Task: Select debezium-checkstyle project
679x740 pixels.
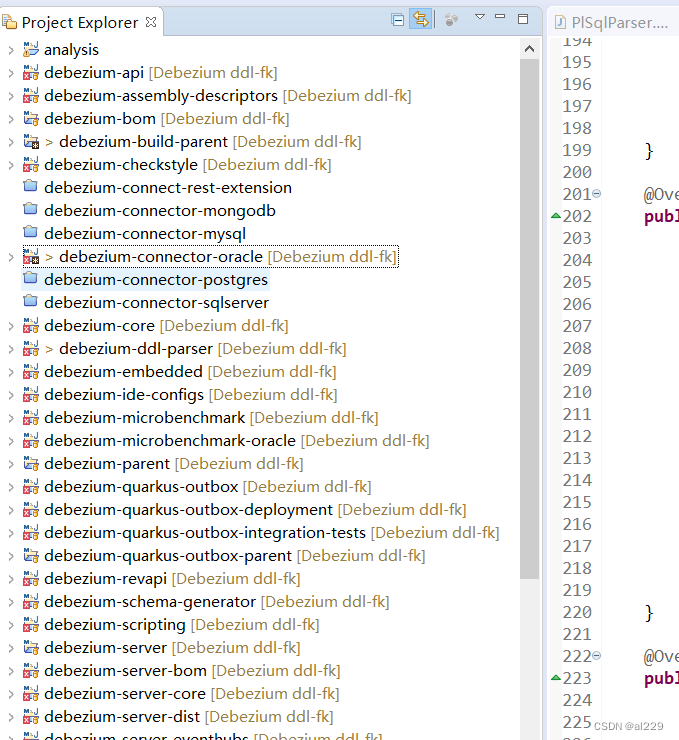Action: 187,165
